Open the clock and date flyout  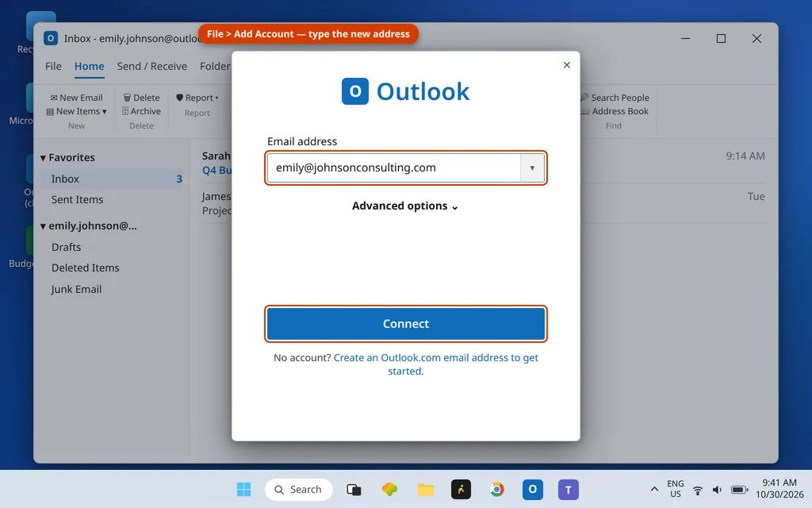tap(779, 489)
